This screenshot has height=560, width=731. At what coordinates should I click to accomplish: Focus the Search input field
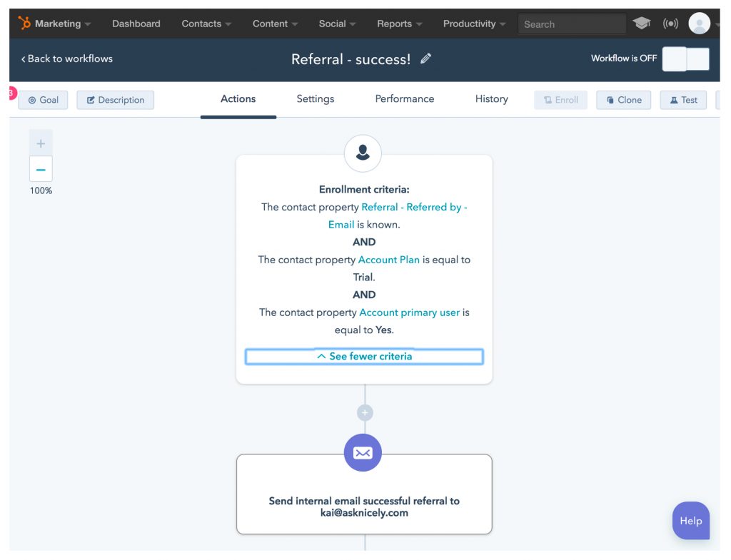pos(572,24)
